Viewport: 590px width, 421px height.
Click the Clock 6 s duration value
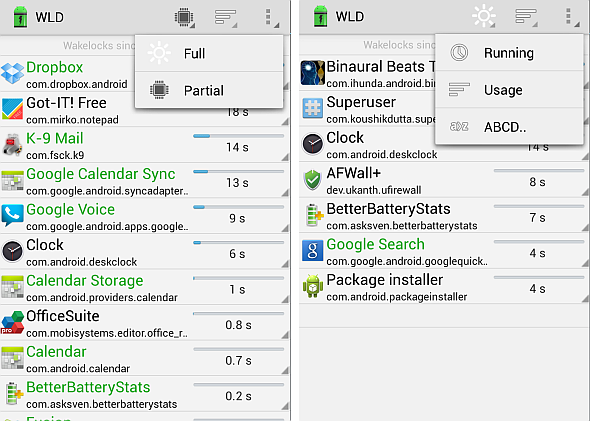237,254
